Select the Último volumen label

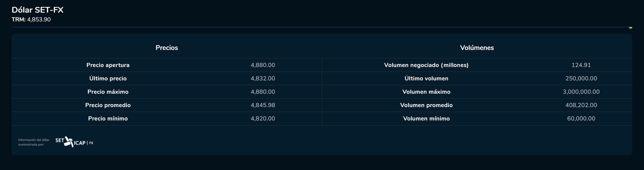click(426, 79)
